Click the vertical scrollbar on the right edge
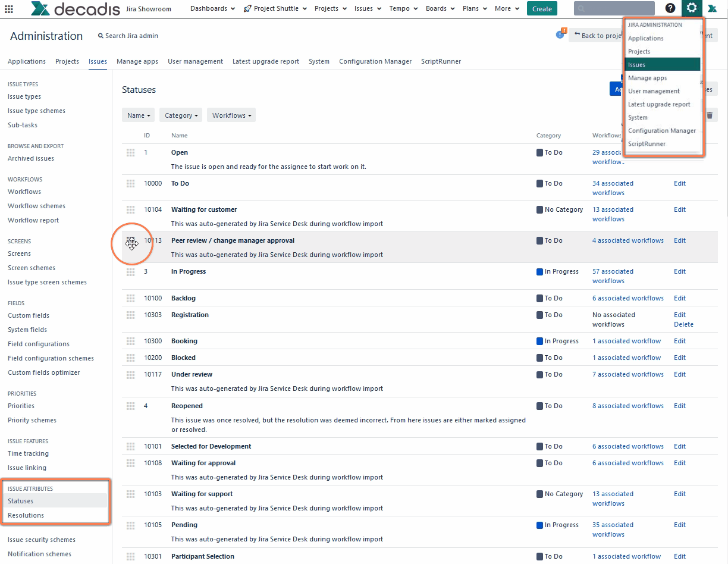Screen dimensions: 728x564 pos(725,238)
